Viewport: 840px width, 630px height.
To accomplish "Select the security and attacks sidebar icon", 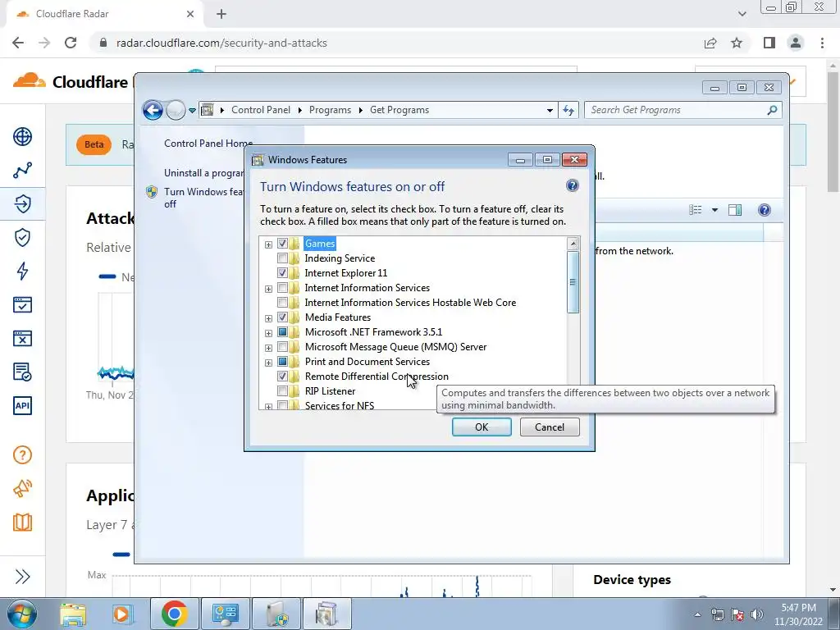I will click(x=22, y=204).
